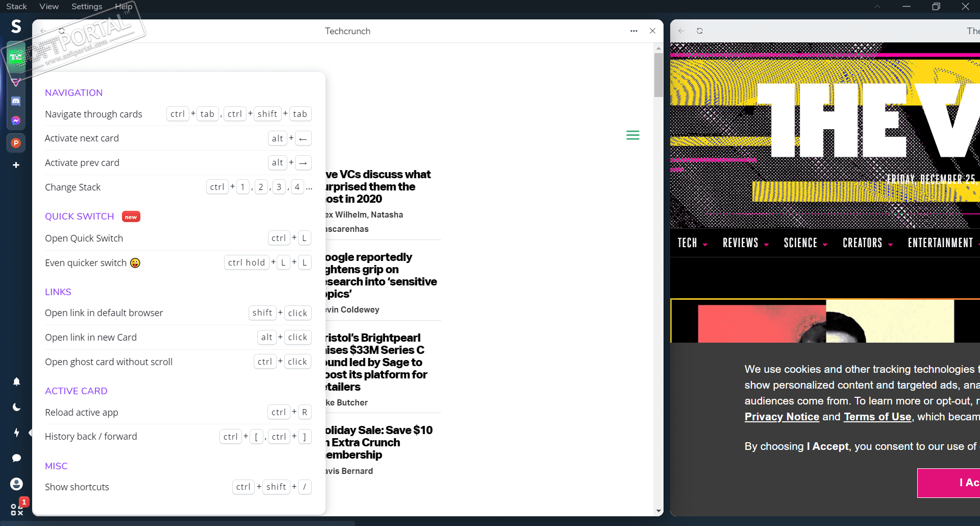Toggle dark mode with the moon icon
The height and width of the screenshot is (526, 980).
[16, 407]
